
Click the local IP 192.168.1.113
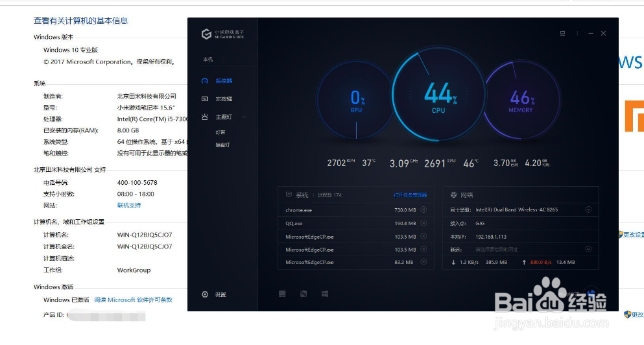click(491, 237)
